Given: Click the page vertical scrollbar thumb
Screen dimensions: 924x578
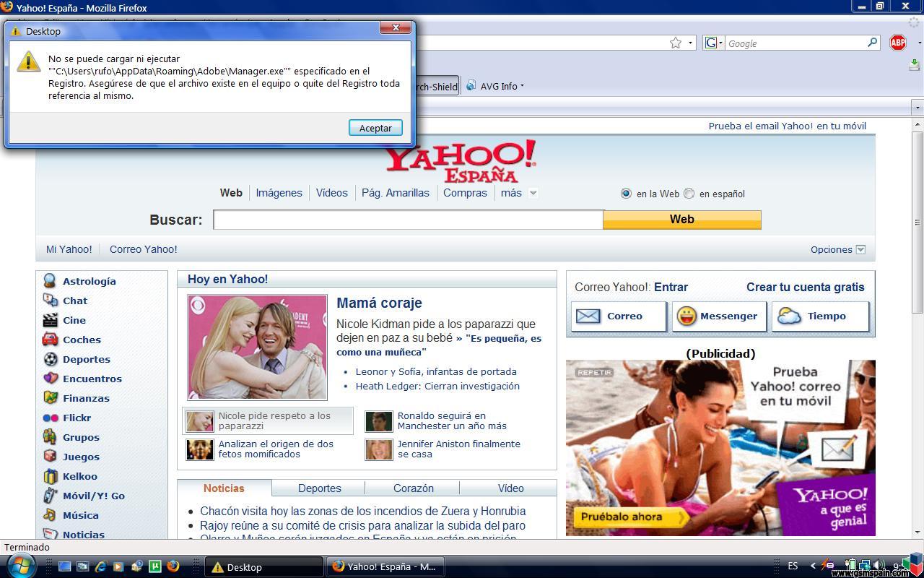Looking at the screenshot, I should click(918, 222).
